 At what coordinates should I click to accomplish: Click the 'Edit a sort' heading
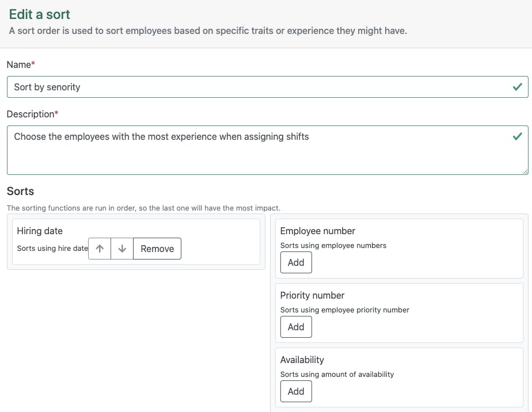coord(40,14)
